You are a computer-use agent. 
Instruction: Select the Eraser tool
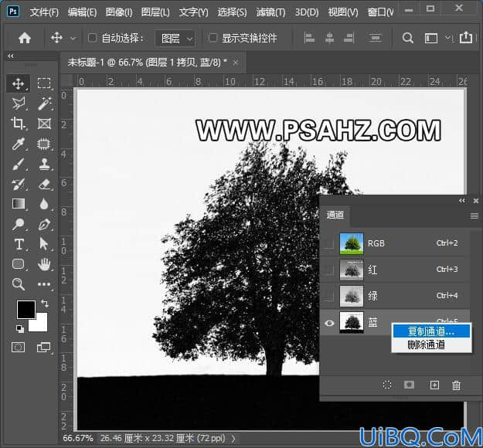pyautogui.click(x=44, y=184)
